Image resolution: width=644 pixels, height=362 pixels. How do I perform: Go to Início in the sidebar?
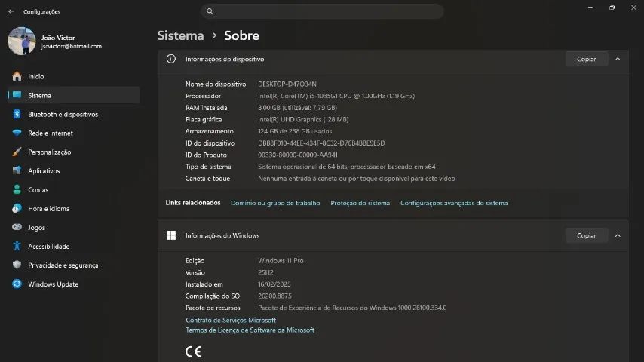[73, 76]
